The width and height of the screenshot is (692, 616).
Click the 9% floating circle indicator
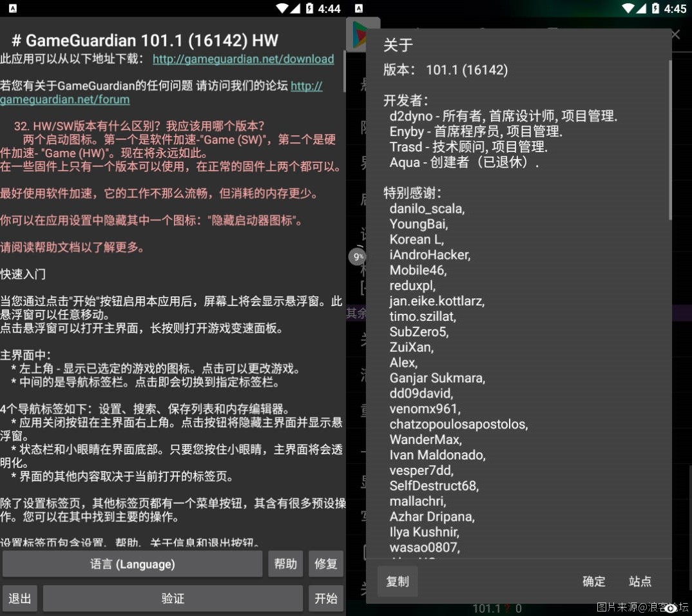pos(358,256)
